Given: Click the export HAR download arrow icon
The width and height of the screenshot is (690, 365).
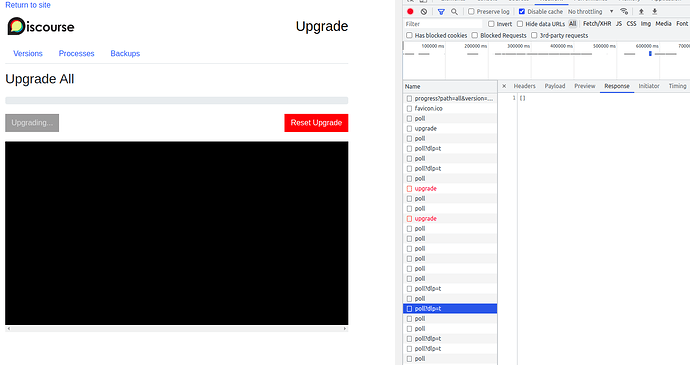Looking at the screenshot, I should pyautogui.click(x=654, y=11).
